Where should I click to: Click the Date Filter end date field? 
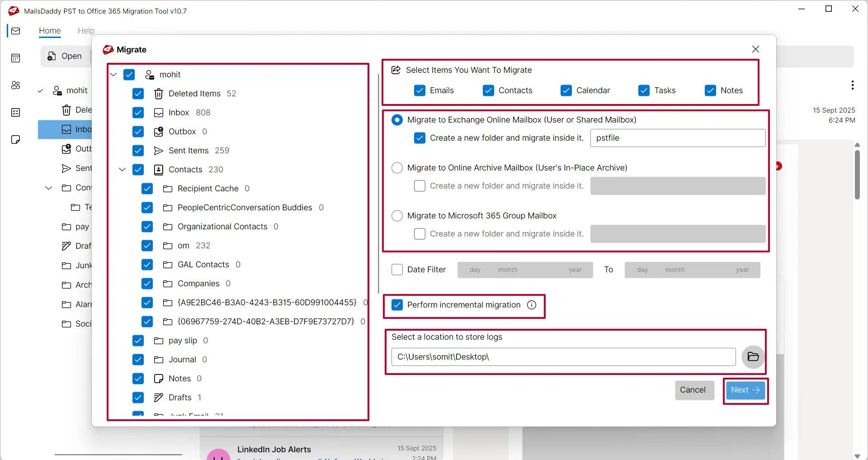click(x=692, y=270)
